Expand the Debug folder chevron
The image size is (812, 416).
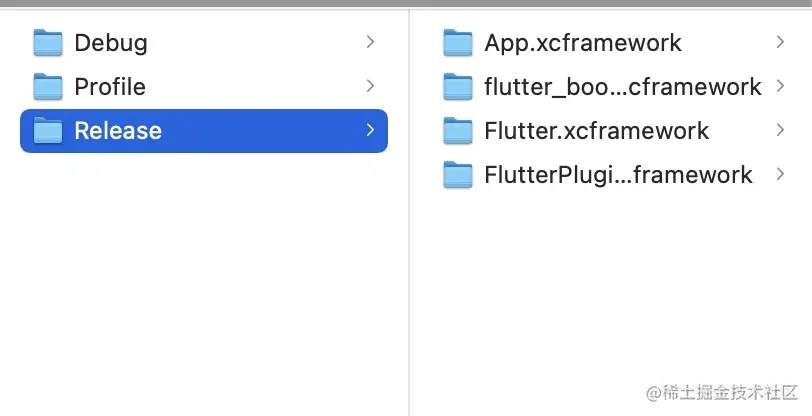(x=370, y=43)
